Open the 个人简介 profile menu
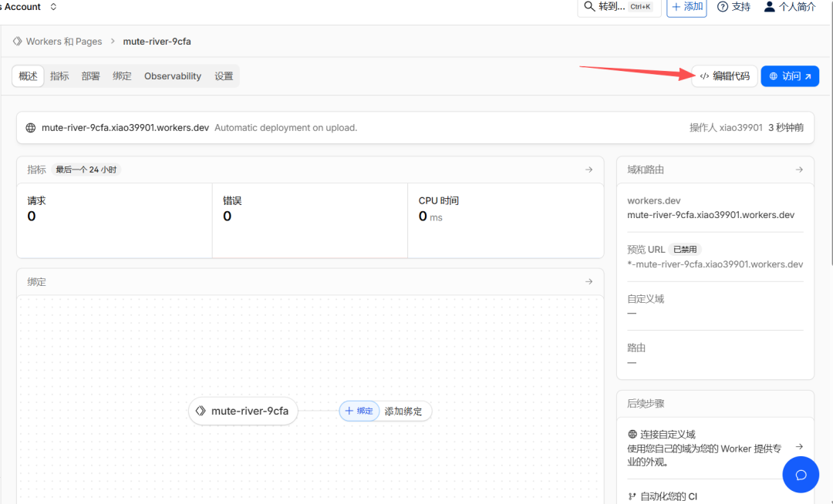This screenshot has width=833, height=504. pos(790,7)
